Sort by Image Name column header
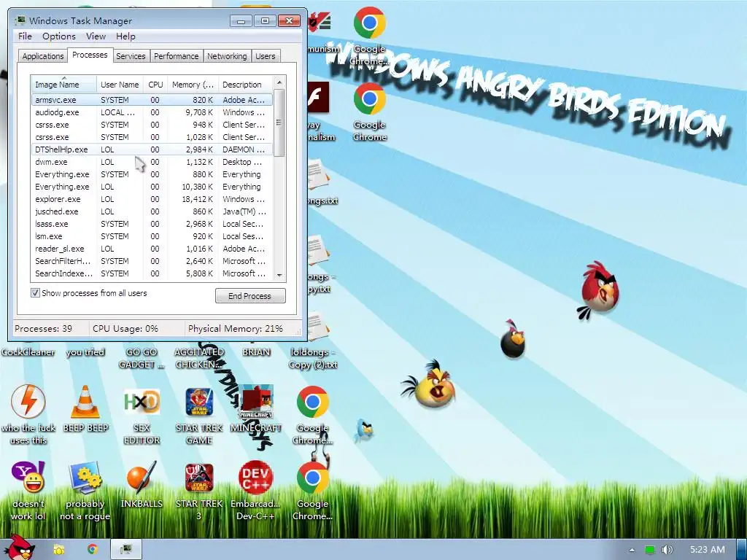Viewport: 747px width, 560px height. [63, 85]
